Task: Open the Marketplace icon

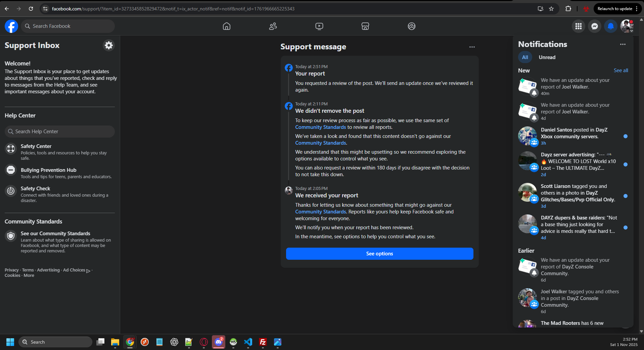Action: coord(365,26)
